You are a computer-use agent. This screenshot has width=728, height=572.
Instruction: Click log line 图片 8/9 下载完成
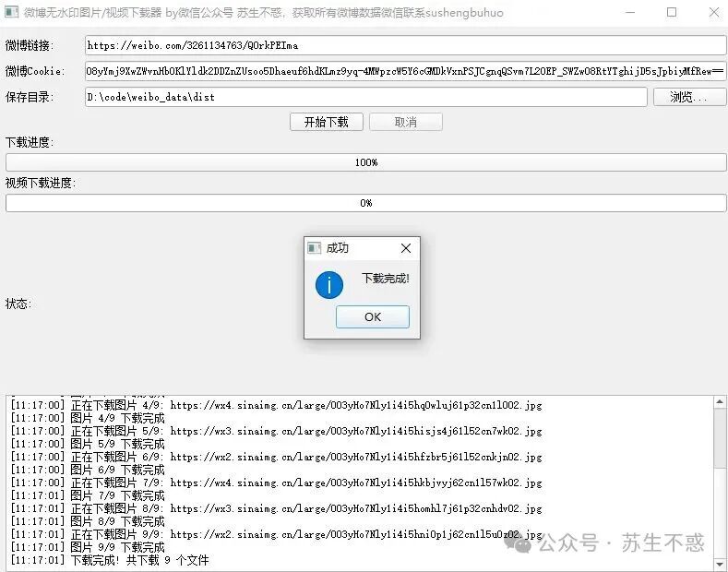pyautogui.click(x=88, y=521)
